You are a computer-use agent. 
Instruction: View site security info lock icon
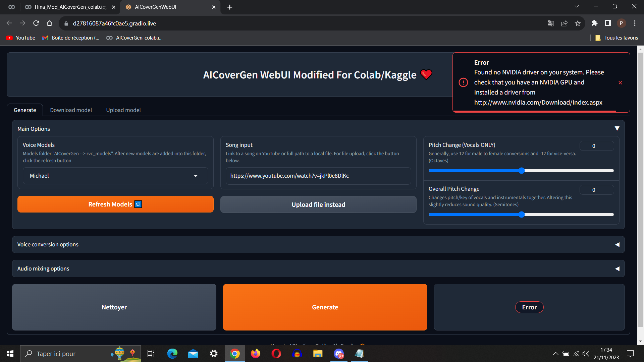66,23
